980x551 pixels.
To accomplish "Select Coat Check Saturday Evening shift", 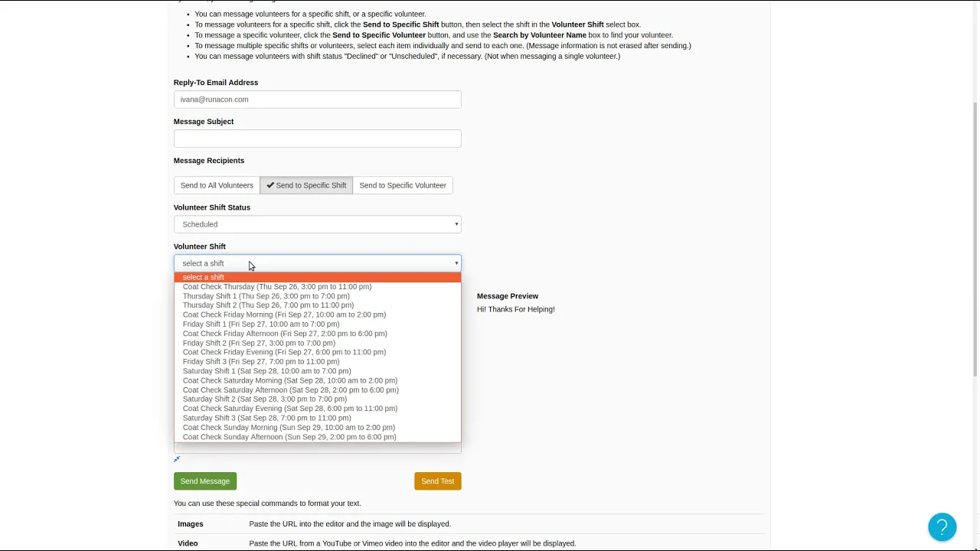I will click(317, 409).
